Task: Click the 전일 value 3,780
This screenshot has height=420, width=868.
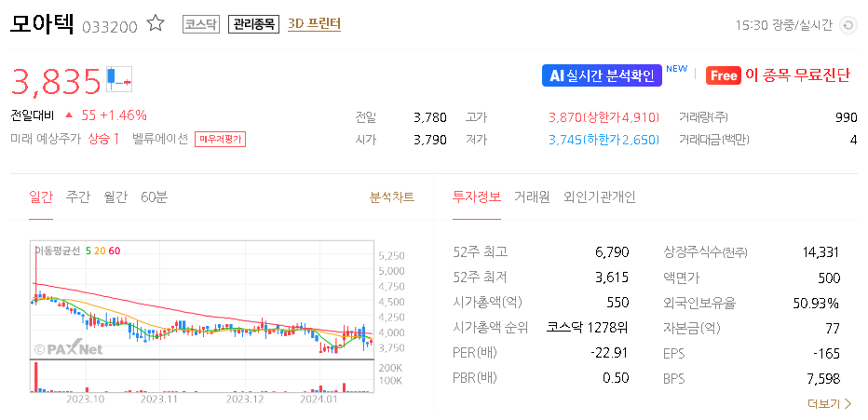Action: point(429,117)
